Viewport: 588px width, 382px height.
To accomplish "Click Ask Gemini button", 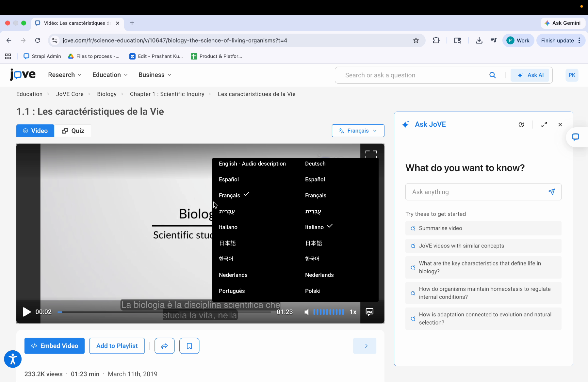I will (x=563, y=23).
